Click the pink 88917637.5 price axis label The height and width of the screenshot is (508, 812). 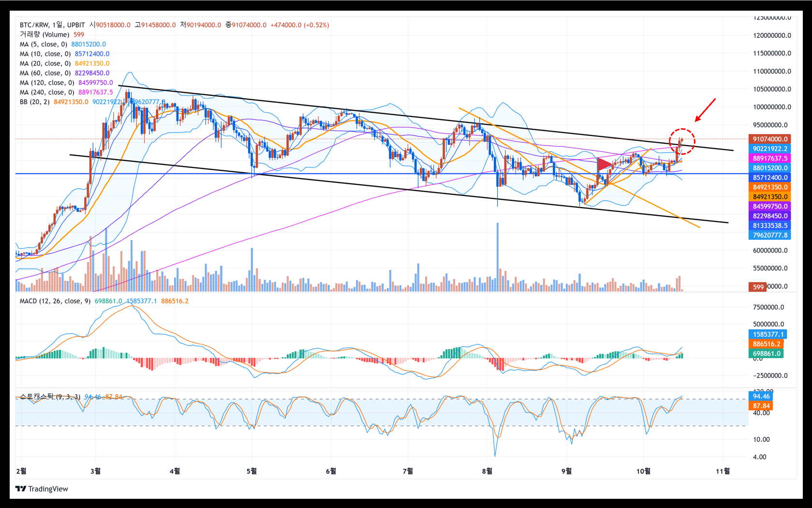coord(769,158)
